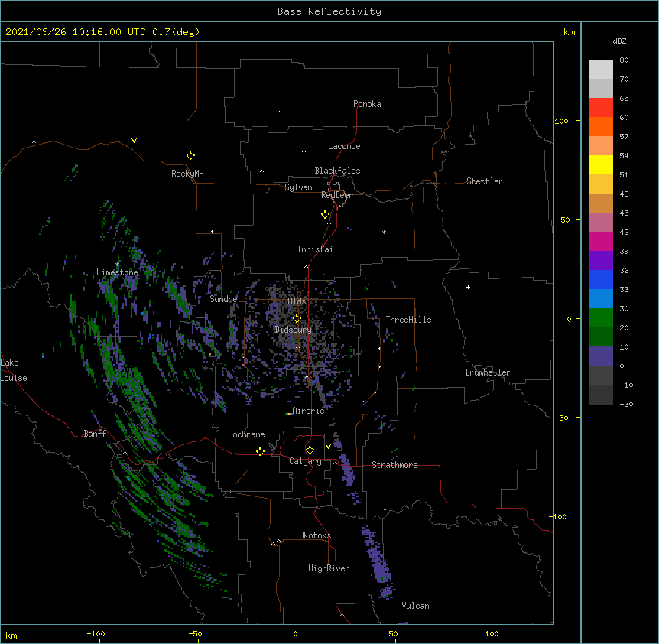Click the km unit label at top right
This screenshot has height=644, width=659.
569,32
